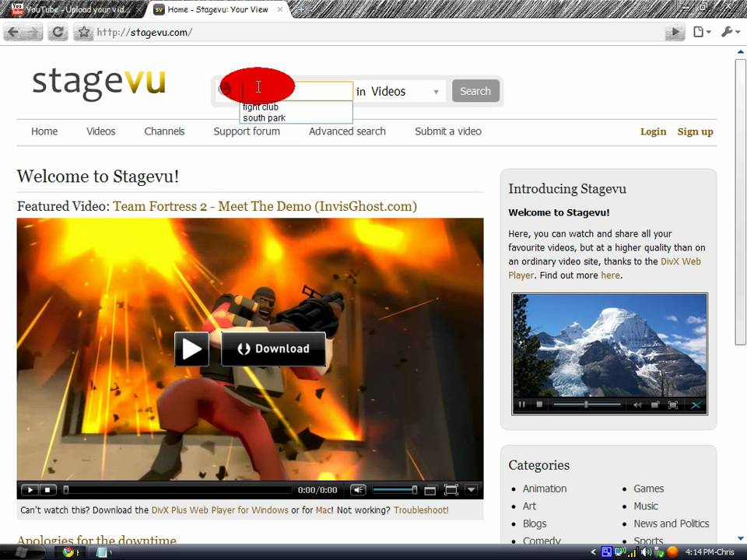
Task: Click the Download button on the featured video
Action: pyautogui.click(x=273, y=348)
